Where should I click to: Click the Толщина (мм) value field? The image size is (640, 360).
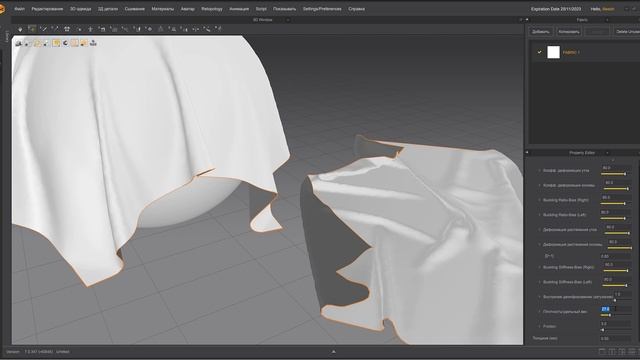click(616, 338)
